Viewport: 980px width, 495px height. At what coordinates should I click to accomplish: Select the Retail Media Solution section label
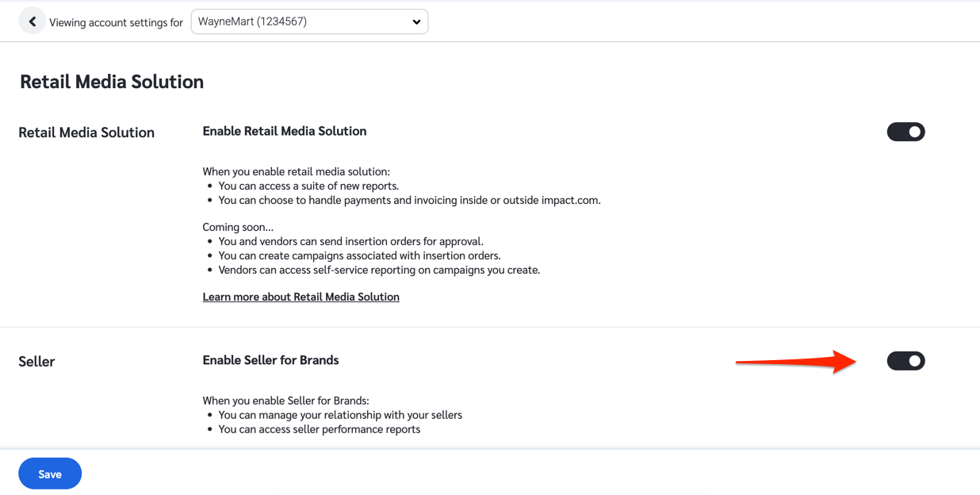[86, 132]
